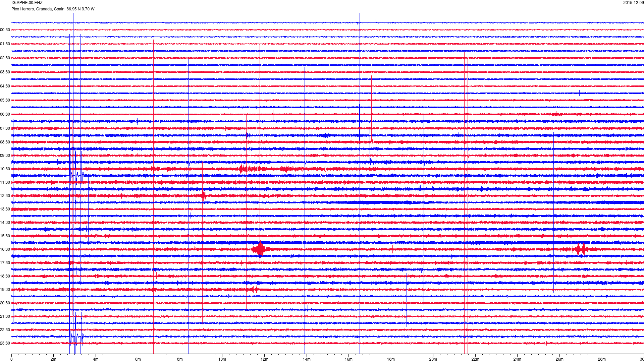
Task: Select the 19:30 time label
Action: click(5, 290)
